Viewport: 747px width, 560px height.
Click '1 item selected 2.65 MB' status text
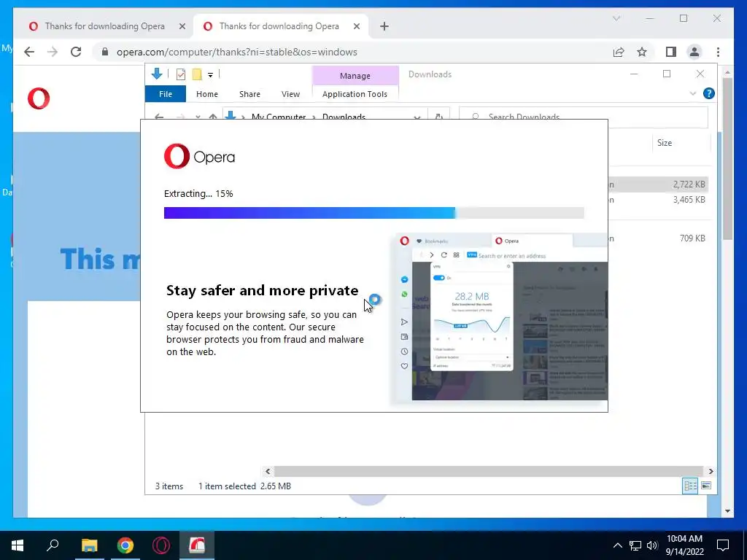[x=244, y=486]
